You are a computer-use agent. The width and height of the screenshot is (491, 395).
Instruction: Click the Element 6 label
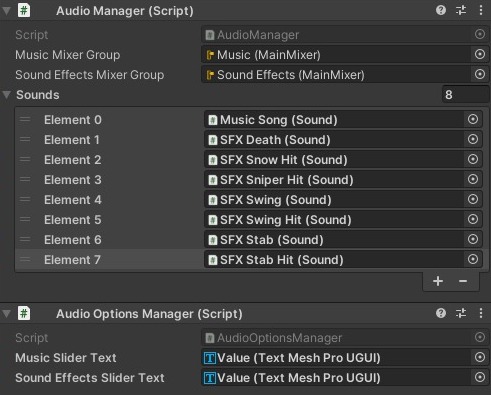(x=73, y=240)
